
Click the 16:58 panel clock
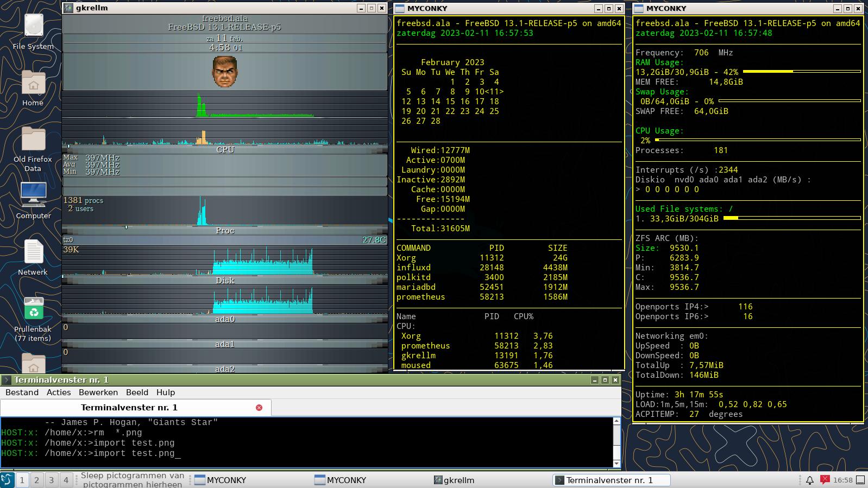pos(842,480)
